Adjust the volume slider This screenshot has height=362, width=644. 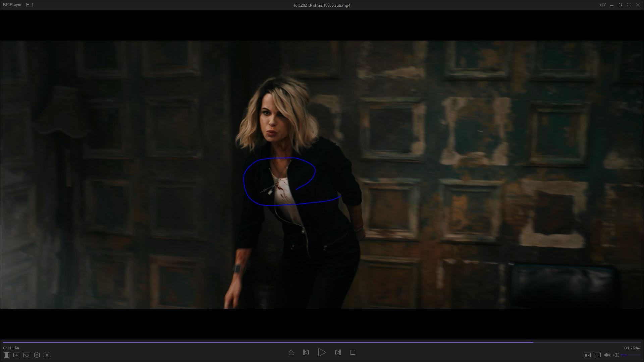630,355
